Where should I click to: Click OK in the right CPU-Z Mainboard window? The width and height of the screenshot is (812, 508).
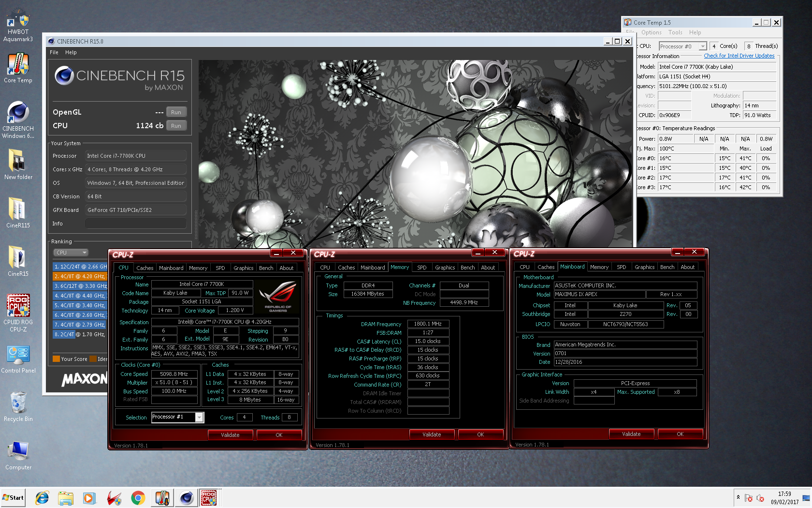pos(680,434)
